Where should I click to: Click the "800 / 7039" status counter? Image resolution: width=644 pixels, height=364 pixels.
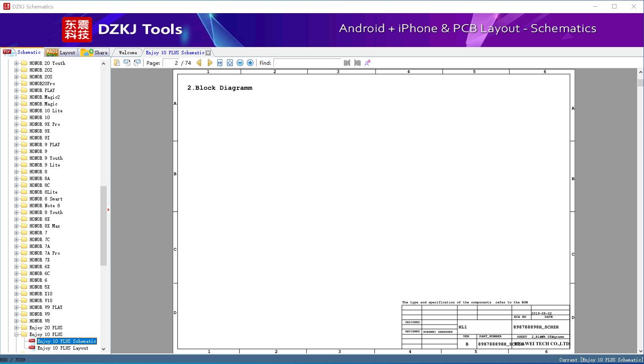point(13,360)
